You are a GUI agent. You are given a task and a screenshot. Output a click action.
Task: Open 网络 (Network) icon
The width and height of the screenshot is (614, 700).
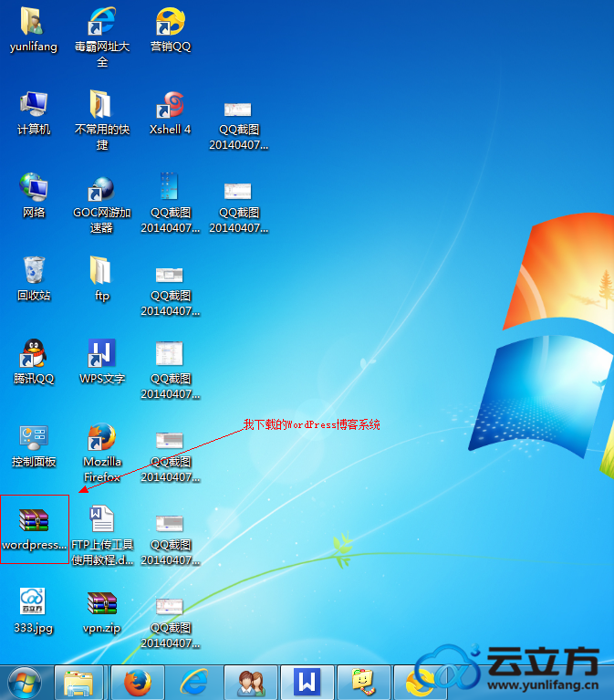click(34, 196)
